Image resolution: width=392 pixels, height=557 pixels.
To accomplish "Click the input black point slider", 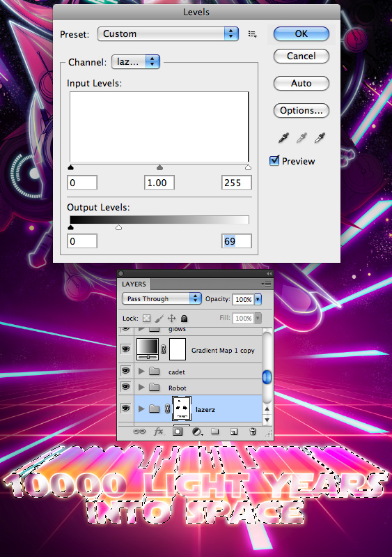I will coord(70,167).
